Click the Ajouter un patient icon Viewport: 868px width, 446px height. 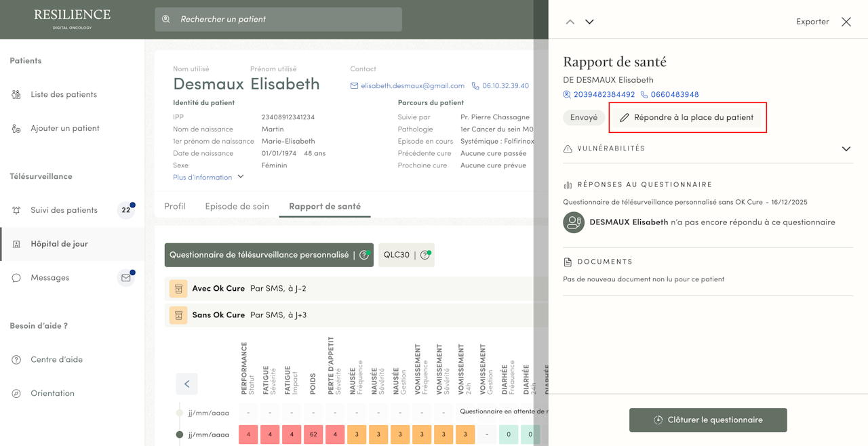[16, 128]
